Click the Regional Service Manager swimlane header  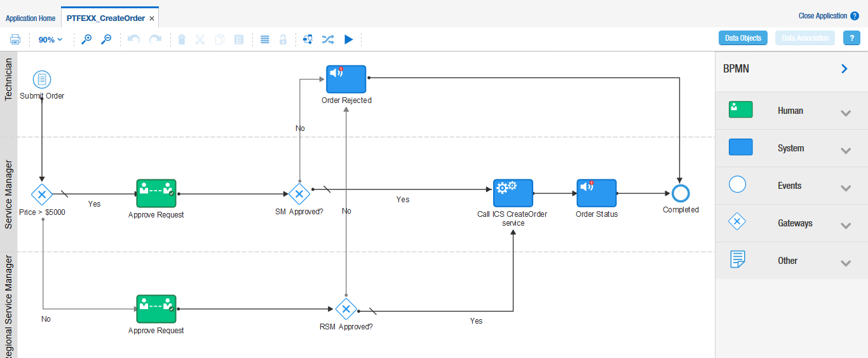[9, 305]
